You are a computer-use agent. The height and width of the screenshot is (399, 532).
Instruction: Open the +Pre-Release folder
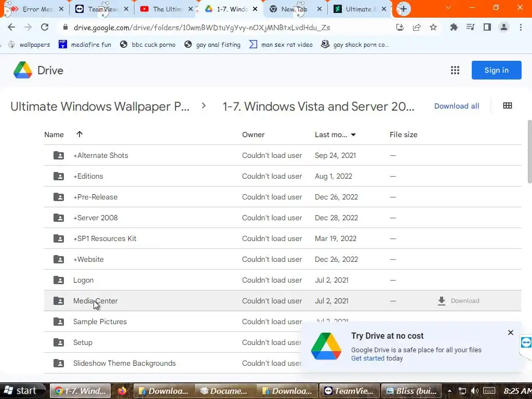pyautogui.click(x=282, y=197)
